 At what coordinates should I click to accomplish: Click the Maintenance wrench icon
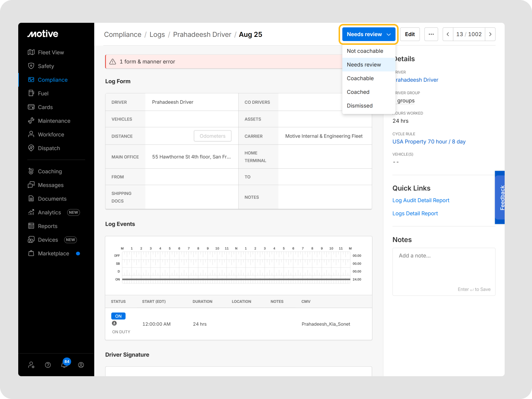(31, 121)
